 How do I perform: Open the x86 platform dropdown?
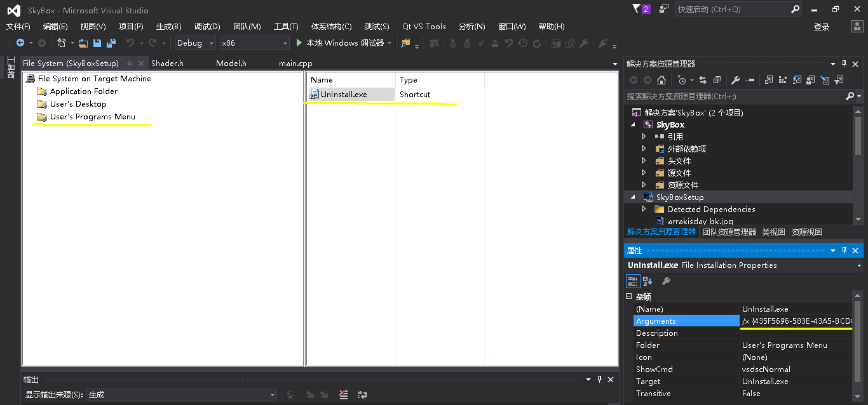[x=255, y=43]
